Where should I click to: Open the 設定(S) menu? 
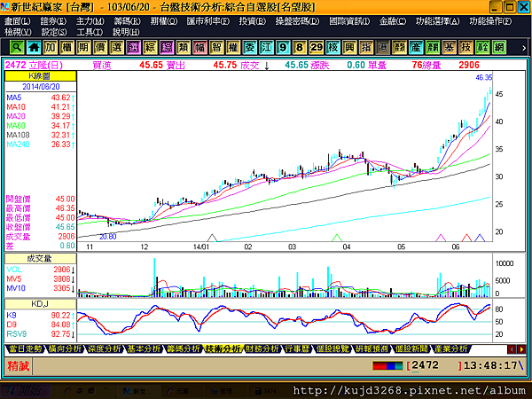54,32
